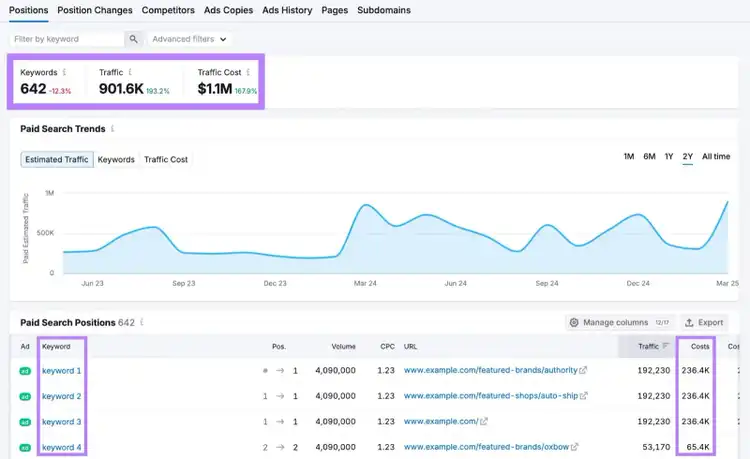Set chart range to 1Y
This screenshot has width=750, height=459.
click(669, 156)
